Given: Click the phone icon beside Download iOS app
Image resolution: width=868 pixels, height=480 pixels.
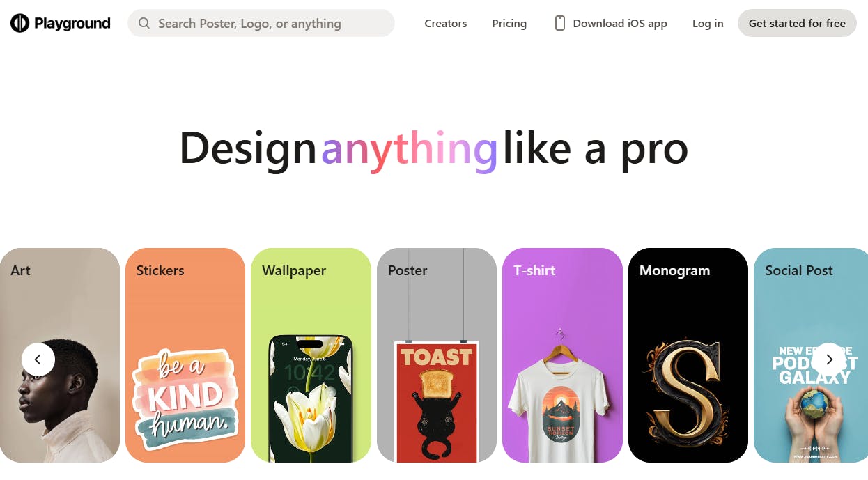Looking at the screenshot, I should (559, 23).
